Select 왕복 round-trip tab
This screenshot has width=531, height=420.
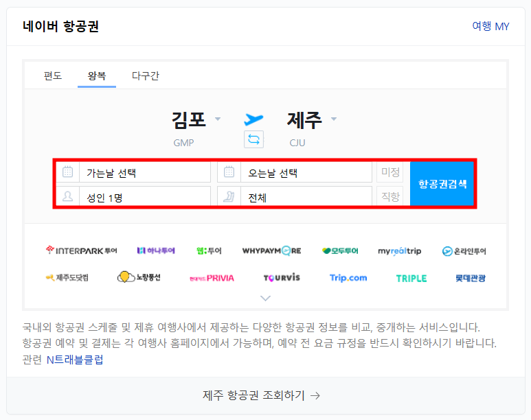(x=97, y=75)
